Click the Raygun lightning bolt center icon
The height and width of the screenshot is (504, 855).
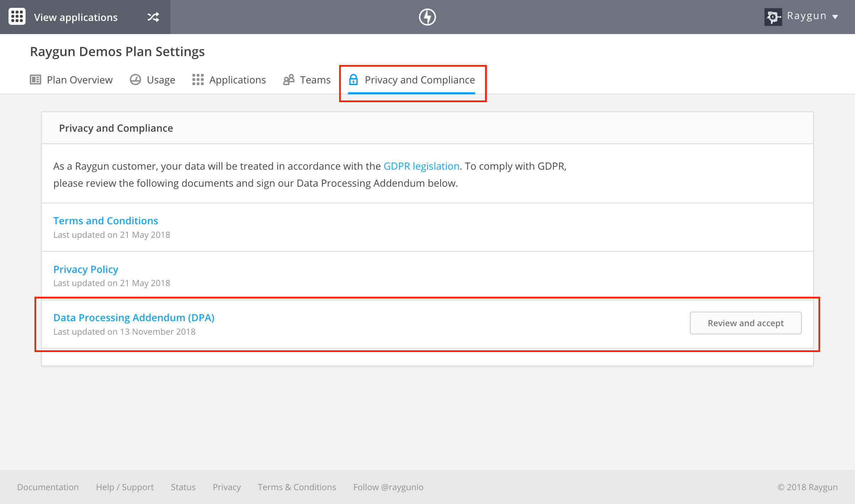pos(428,17)
